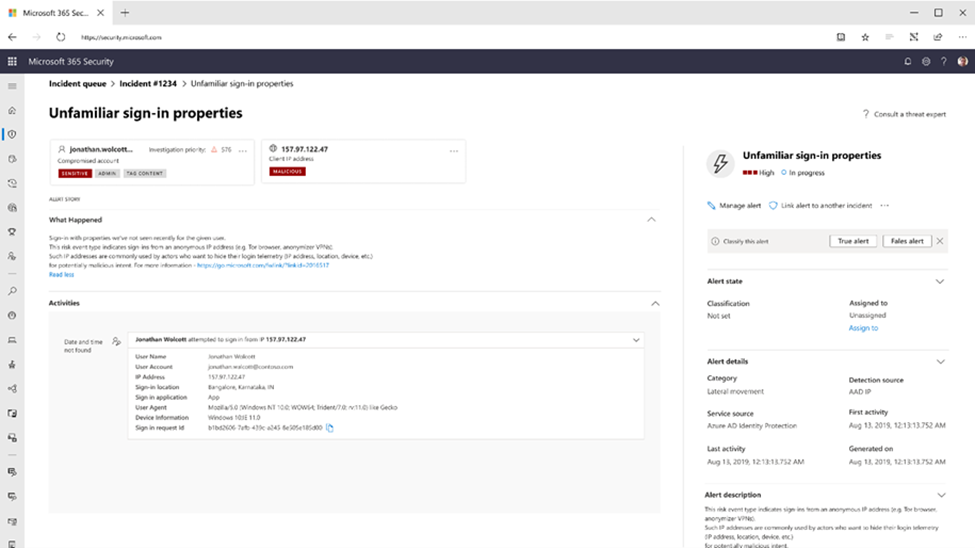Click Link alert to another incident

pyautogui.click(x=821, y=205)
